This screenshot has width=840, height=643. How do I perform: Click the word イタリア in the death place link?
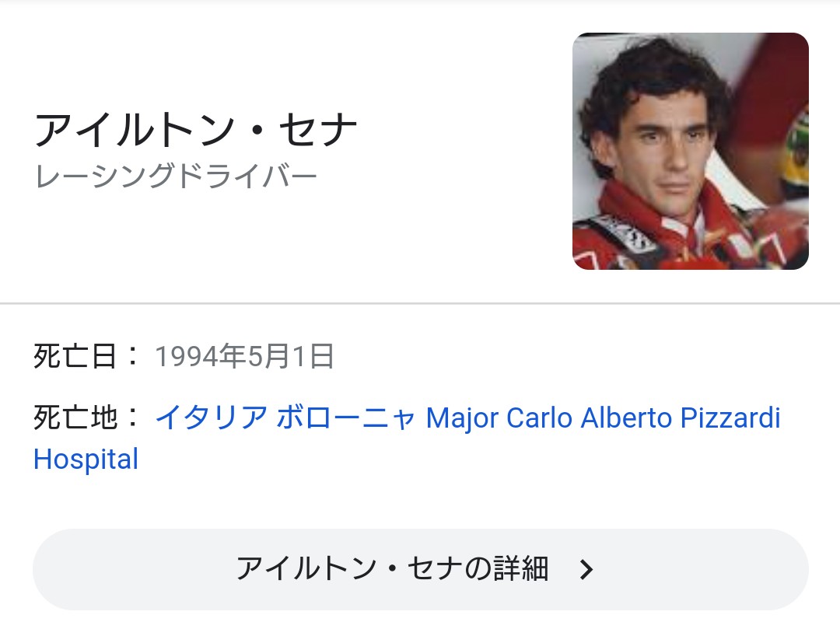tap(212, 418)
